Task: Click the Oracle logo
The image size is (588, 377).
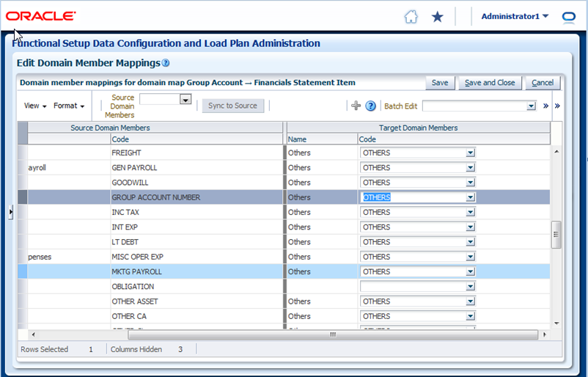Action: [40, 15]
